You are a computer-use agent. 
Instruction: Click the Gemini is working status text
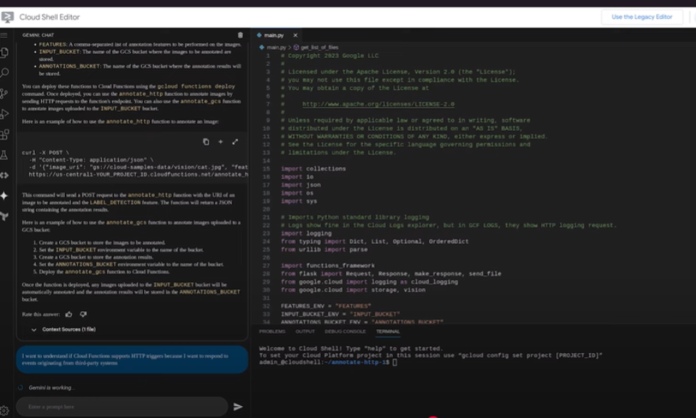51,388
